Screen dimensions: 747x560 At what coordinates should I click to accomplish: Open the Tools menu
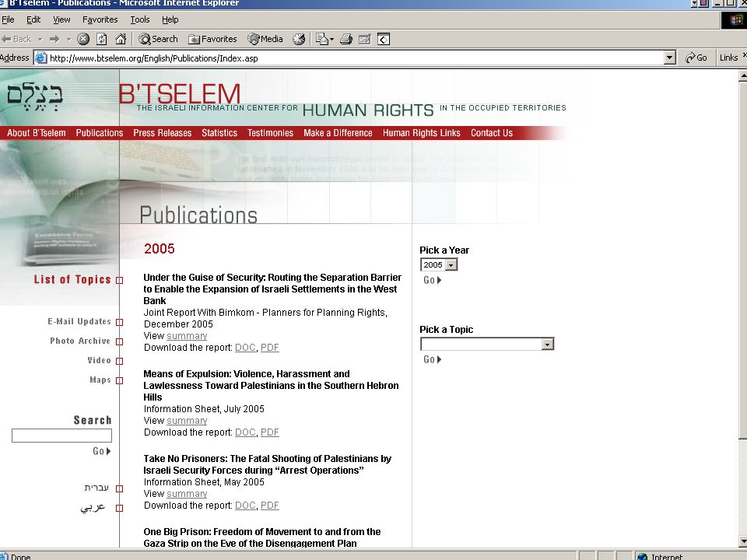[x=140, y=19]
